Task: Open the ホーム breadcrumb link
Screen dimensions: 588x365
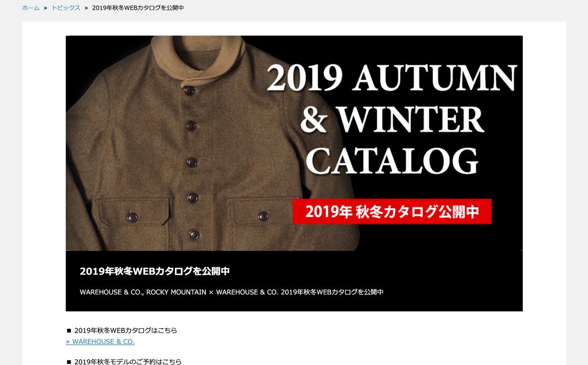Action: pos(31,8)
